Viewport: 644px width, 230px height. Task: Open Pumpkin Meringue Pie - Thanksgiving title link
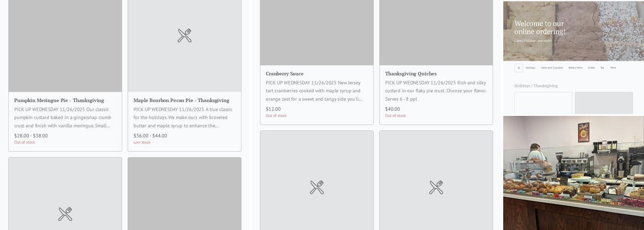(x=59, y=100)
